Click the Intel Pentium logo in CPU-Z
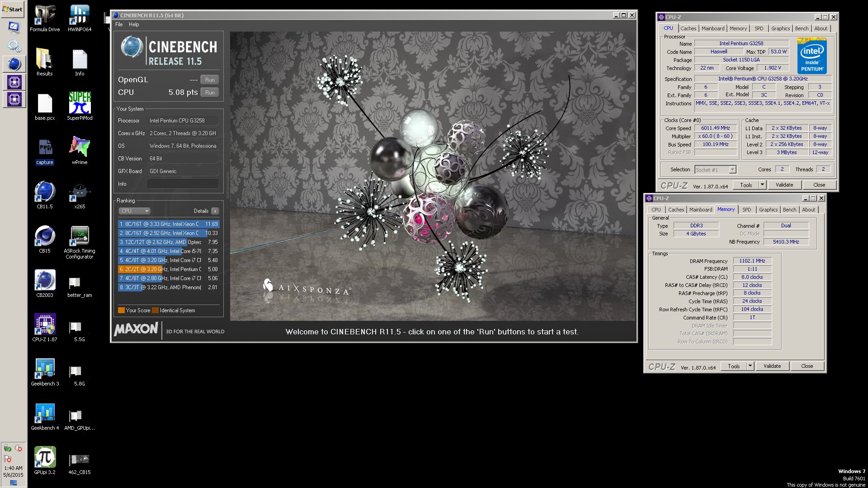Viewport: 868px width, 488px height. tap(812, 56)
